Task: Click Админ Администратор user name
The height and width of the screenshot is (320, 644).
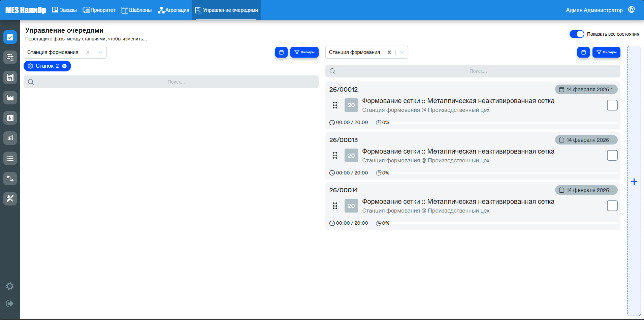Action: point(594,10)
